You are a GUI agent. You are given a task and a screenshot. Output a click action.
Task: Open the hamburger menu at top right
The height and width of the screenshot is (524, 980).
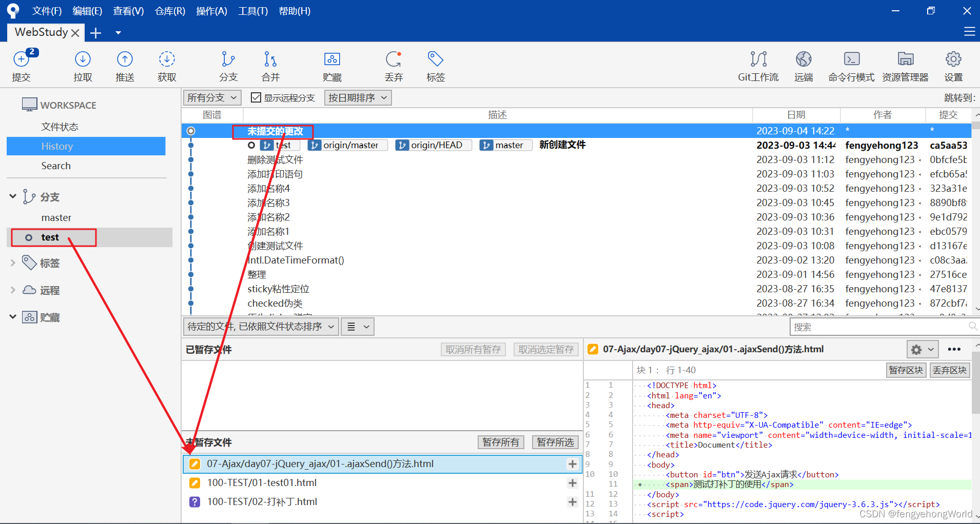969,32
